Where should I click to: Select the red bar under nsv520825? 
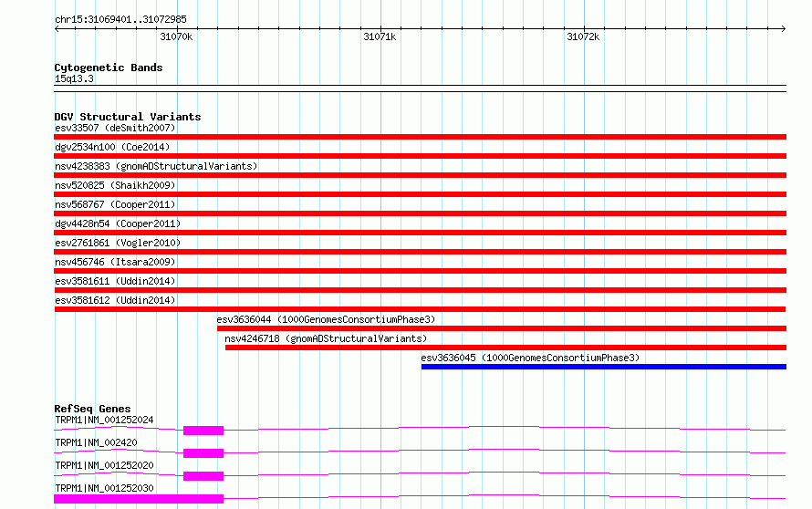(x=420, y=194)
